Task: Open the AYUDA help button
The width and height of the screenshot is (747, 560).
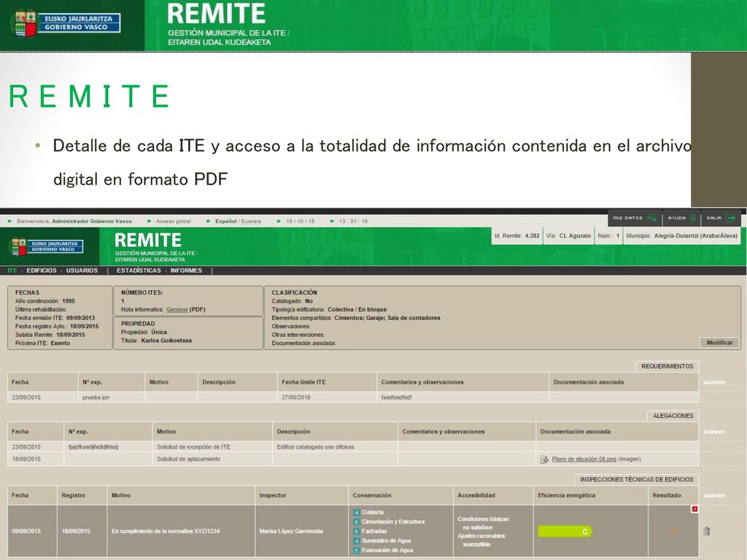Action: click(681, 218)
